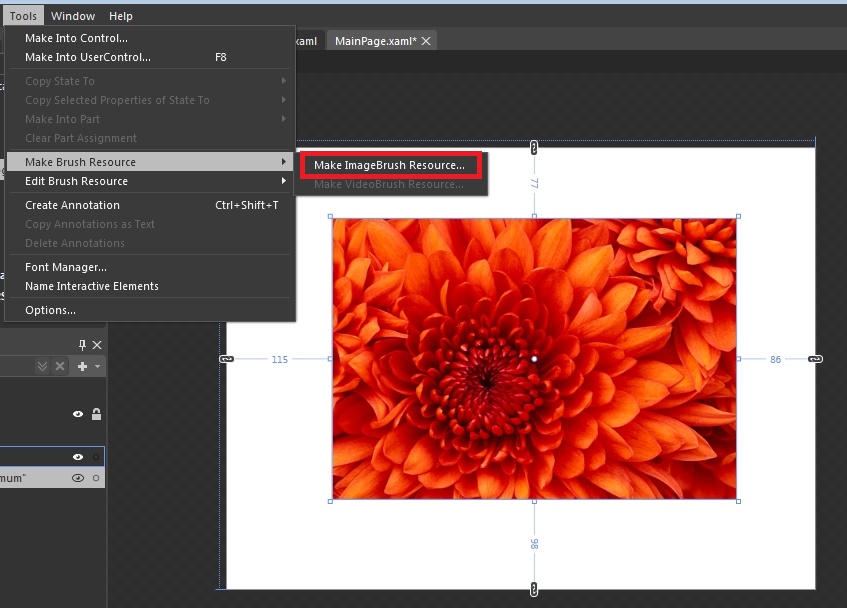Click the plus icon to add storyboard
The image size is (847, 608).
coord(83,367)
